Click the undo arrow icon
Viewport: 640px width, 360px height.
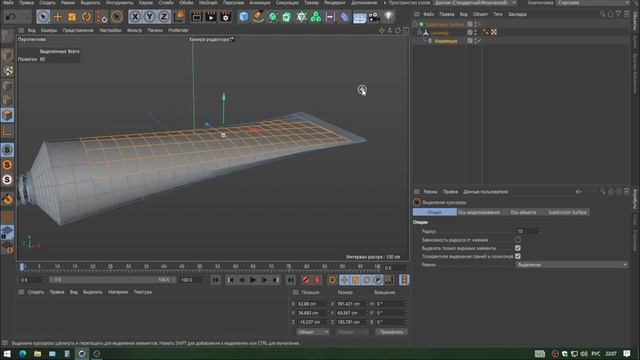click(11, 17)
